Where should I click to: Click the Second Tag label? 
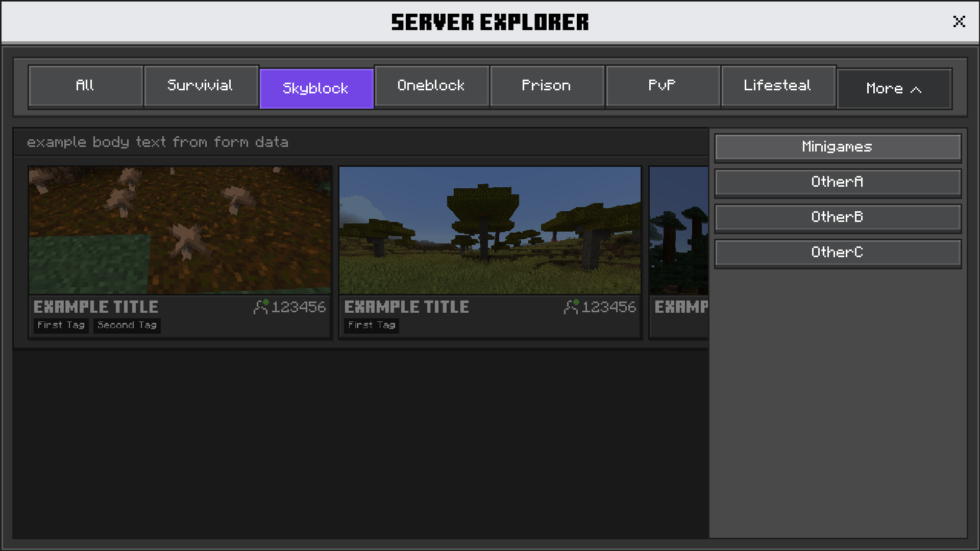127,325
